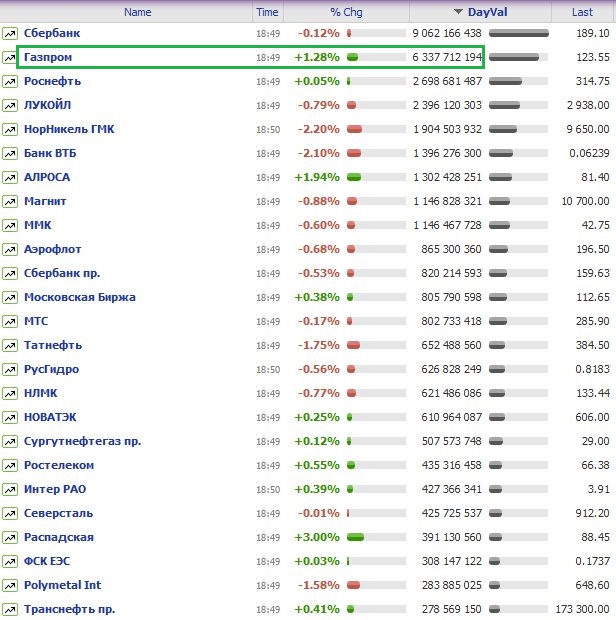Click the chart icon next to Сбербанк
The height and width of the screenshot is (620, 616).
(9, 33)
